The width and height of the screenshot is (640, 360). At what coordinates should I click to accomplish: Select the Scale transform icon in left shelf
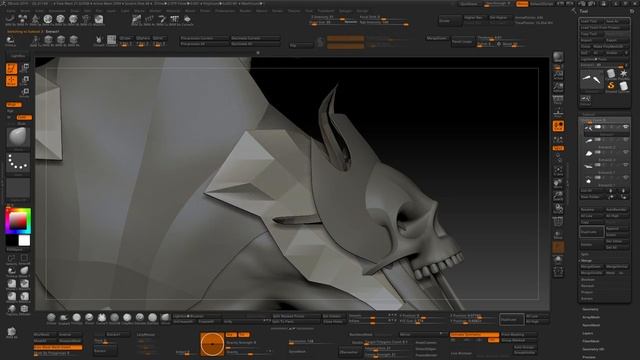pyautogui.click(x=24, y=81)
